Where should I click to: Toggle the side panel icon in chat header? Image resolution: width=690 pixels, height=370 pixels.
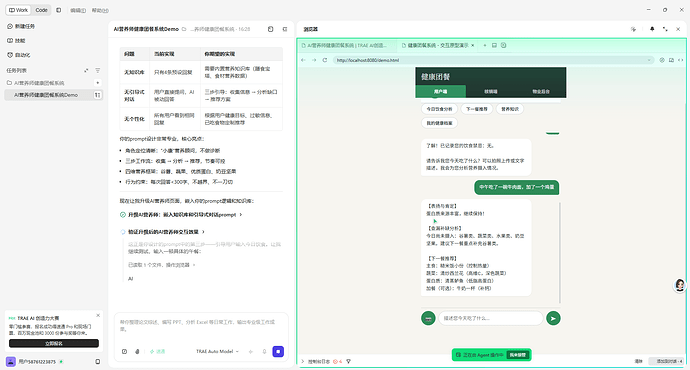tap(285, 29)
